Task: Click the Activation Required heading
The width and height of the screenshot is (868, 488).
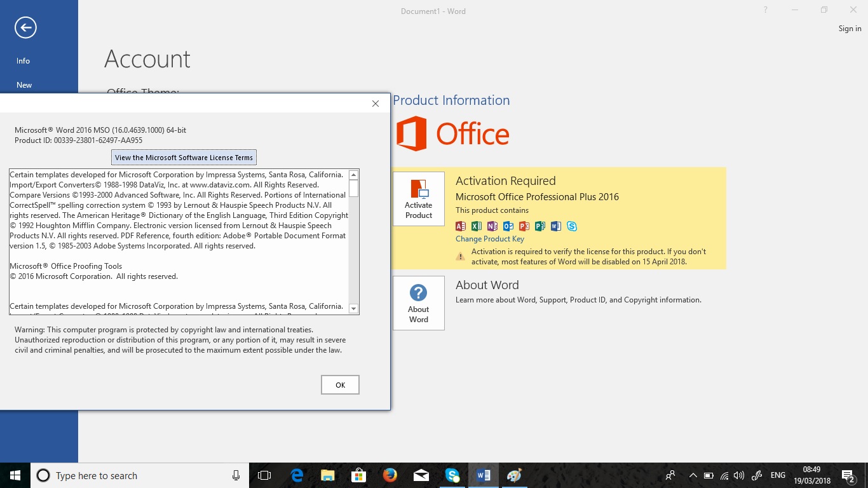Action: tap(506, 181)
